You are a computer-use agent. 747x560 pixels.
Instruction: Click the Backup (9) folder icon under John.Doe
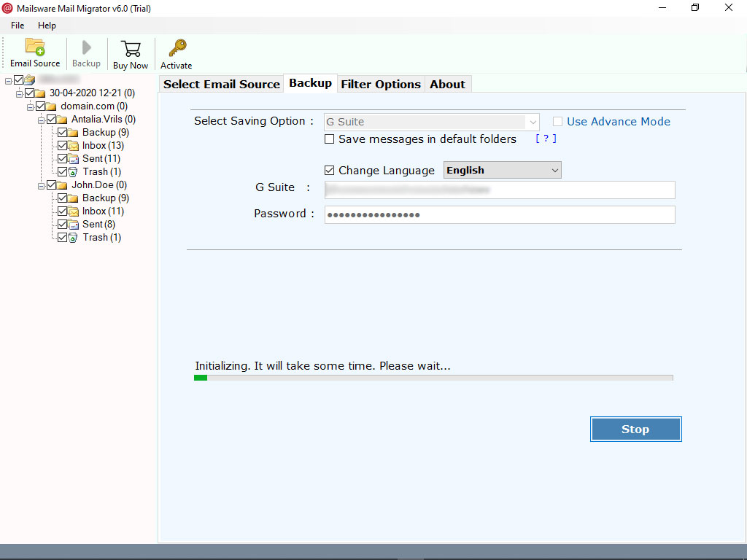pos(74,198)
